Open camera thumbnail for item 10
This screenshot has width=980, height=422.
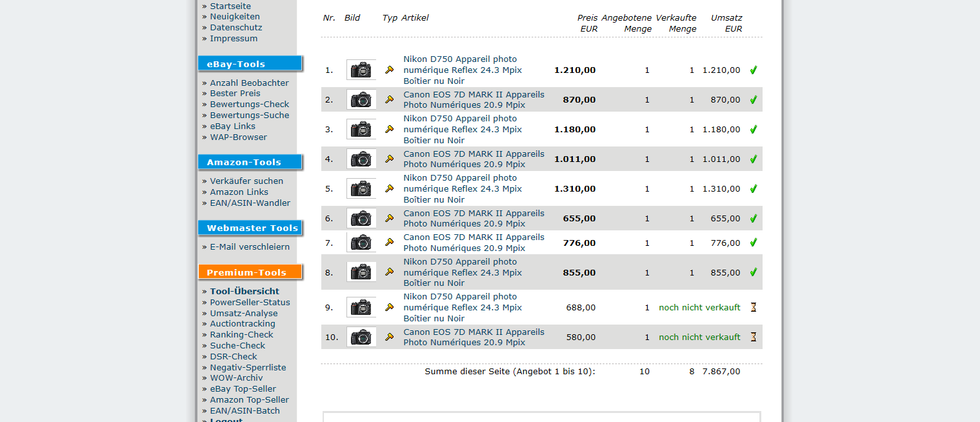361,337
